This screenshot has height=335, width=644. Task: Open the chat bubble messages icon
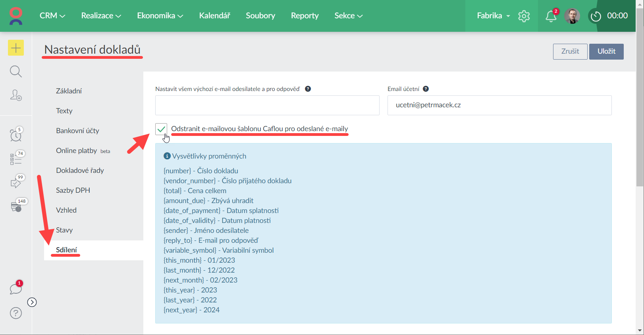tap(16, 289)
